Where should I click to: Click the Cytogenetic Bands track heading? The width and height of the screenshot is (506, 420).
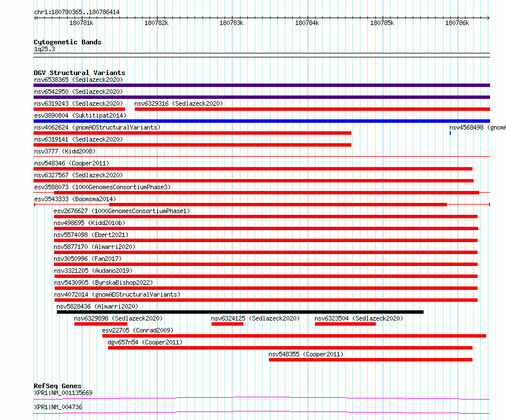[x=68, y=42]
